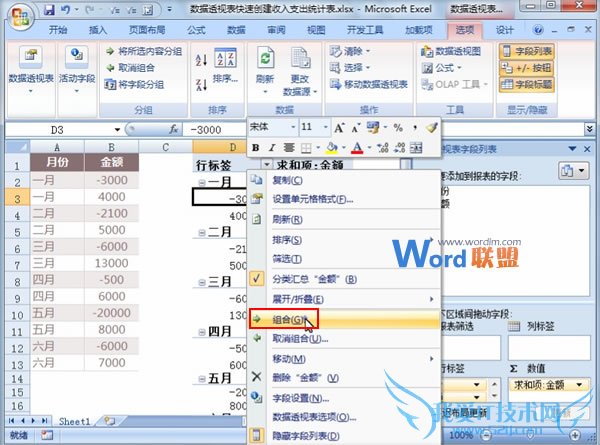Open the 数据透视表 ribbon button
This screenshot has width=600, height=445.
31,69
